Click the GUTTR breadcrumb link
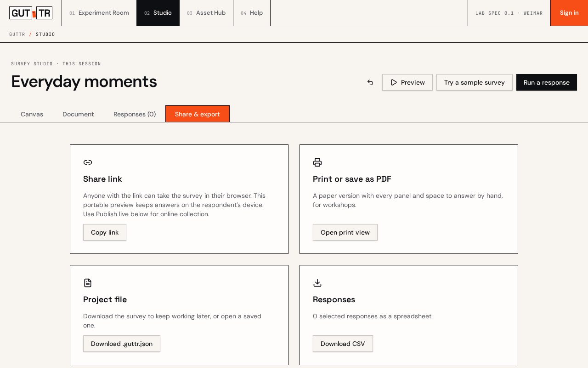 coord(17,34)
